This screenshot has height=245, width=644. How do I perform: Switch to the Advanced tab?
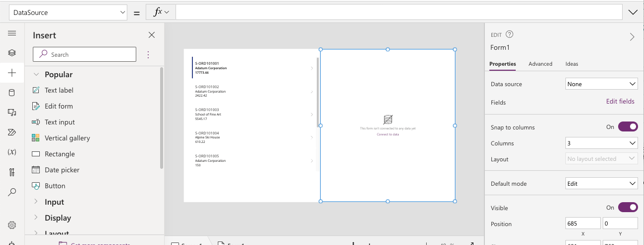[x=541, y=64]
